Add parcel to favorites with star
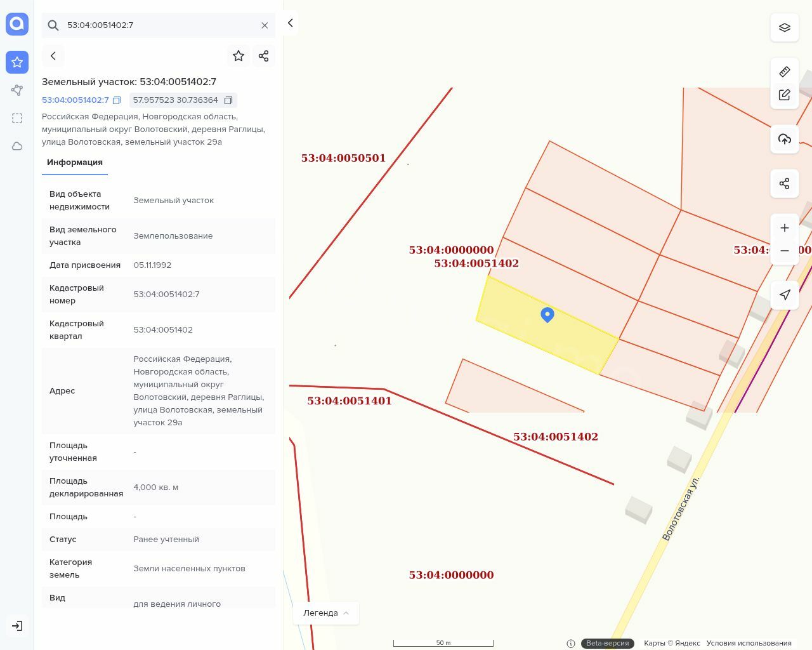Viewport: 812px width, 650px height. click(x=239, y=56)
